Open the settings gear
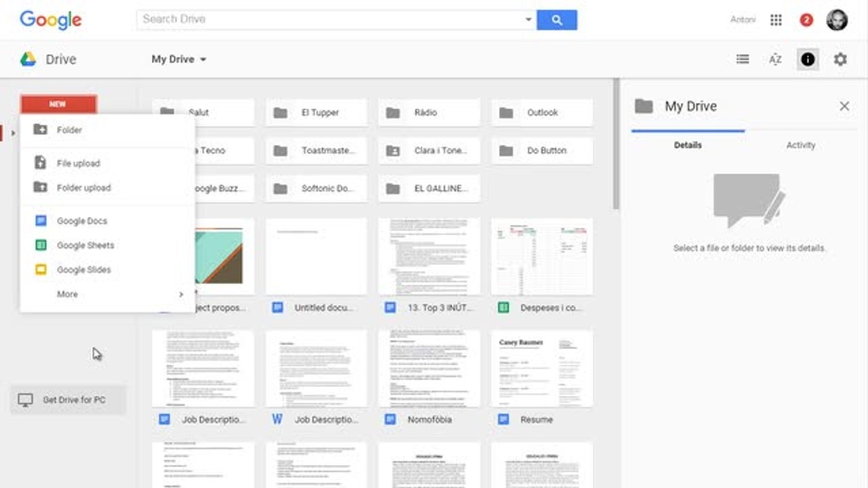The width and height of the screenshot is (868, 488). pyautogui.click(x=840, y=59)
